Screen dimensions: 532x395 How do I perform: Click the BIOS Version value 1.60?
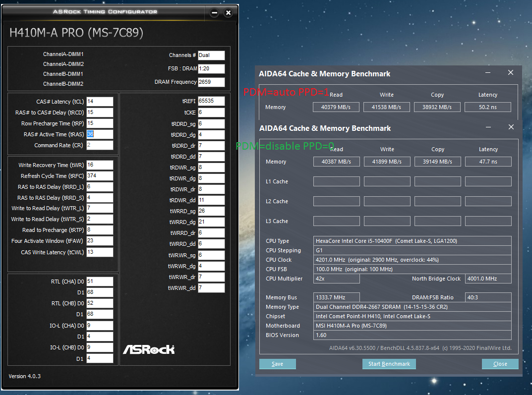click(x=412, y=335)
